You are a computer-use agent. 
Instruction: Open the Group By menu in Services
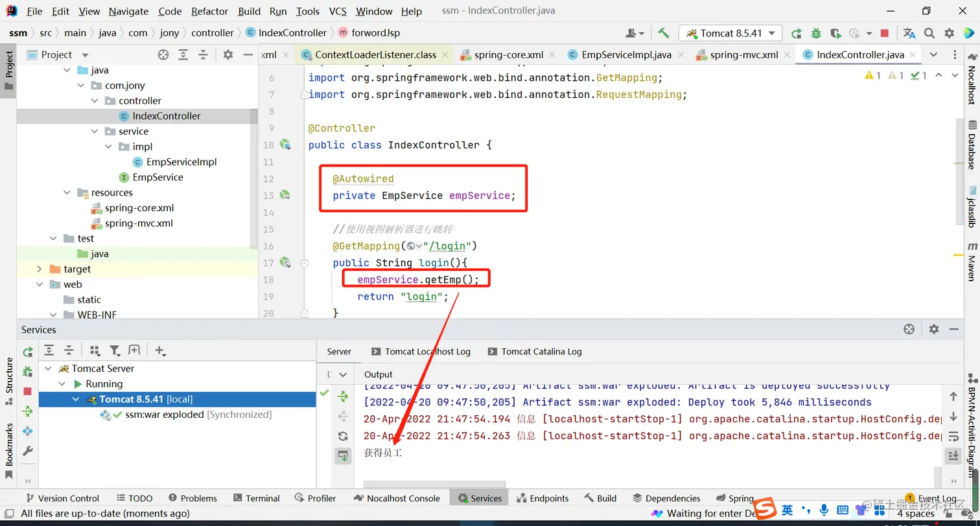point(95,350)
